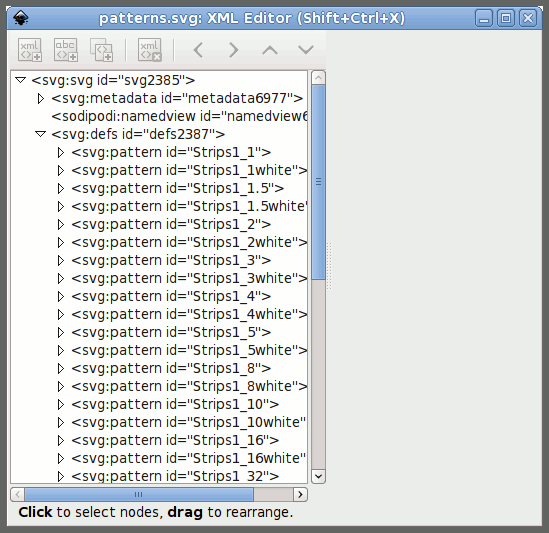Click the Lower node down arrow
This screenshot has height=533, width=549.
click(306, 50)
